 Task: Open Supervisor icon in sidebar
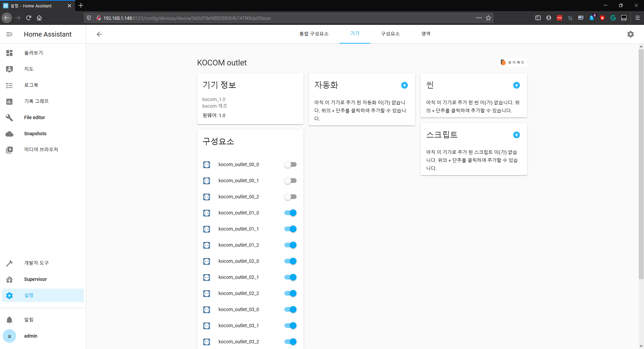(x=9, y=279)
